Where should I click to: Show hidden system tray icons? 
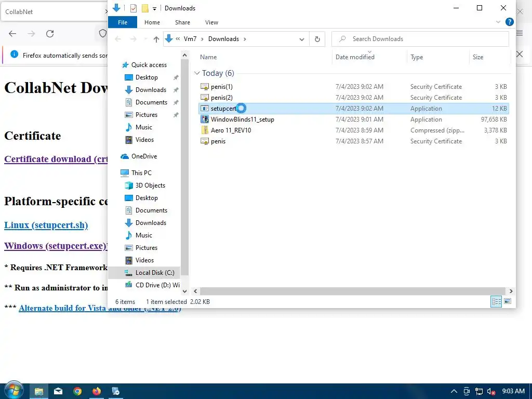click(x=454, y=391)
